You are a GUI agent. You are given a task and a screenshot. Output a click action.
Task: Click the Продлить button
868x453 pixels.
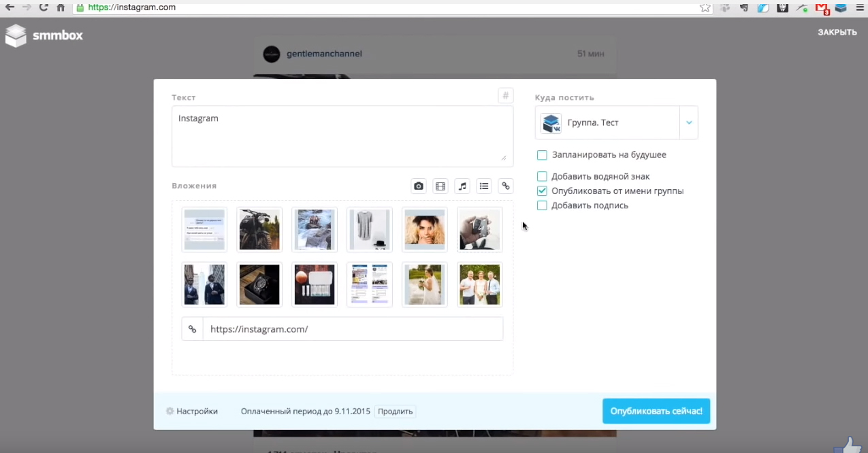point(395,412)
